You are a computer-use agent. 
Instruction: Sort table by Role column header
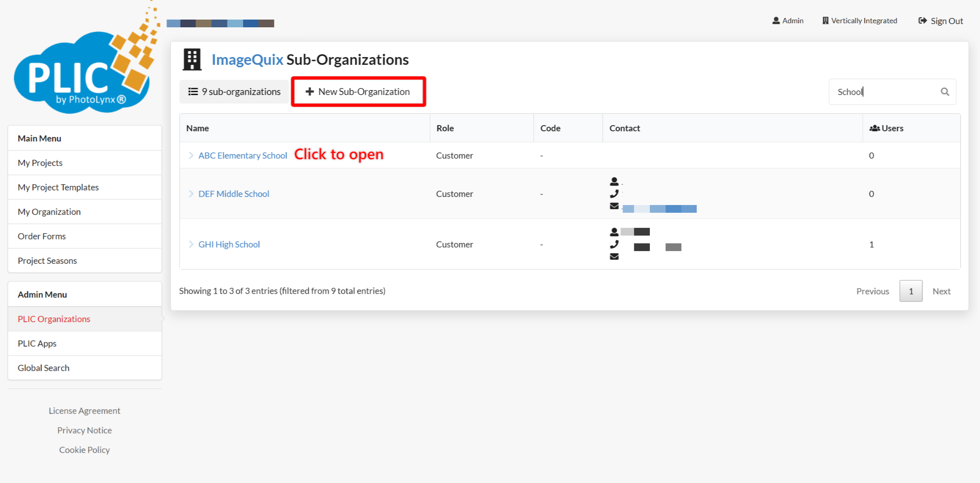(482, 128)
